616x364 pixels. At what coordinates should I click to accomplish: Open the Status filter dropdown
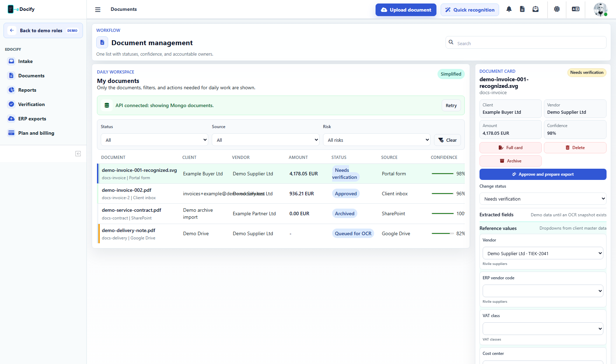pos(154,140)
